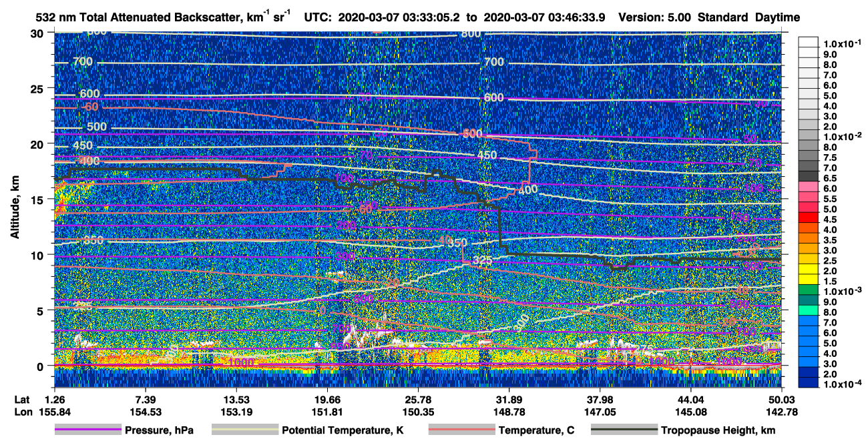Click the colorbar label '1.0x10-2'
Image resolution: width=868 pixels, height=445 pixels.
[843, 136]
